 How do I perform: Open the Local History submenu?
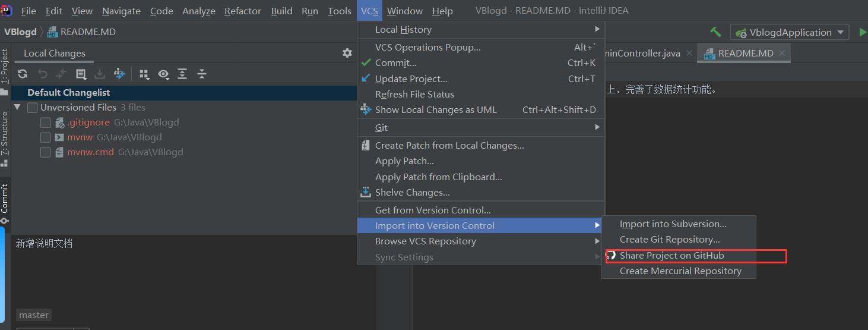481,29
